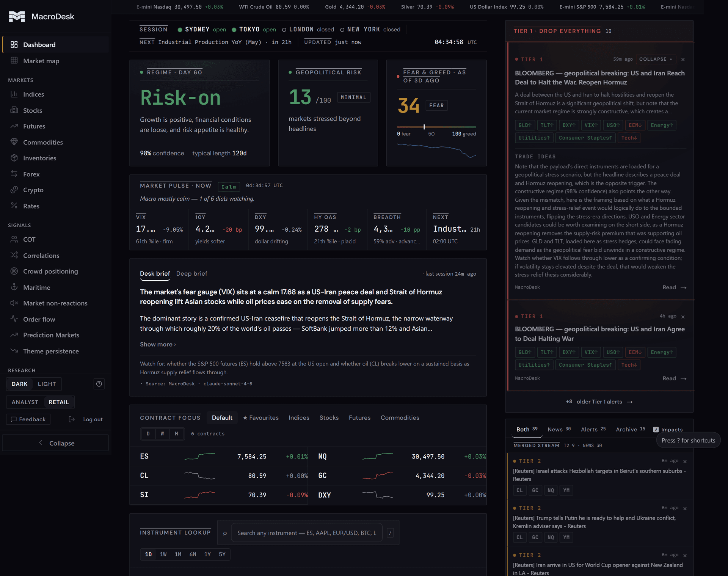Select the M monthly interval toggle
The height and width of the screenshot is (576, 728).
point(176,433)
